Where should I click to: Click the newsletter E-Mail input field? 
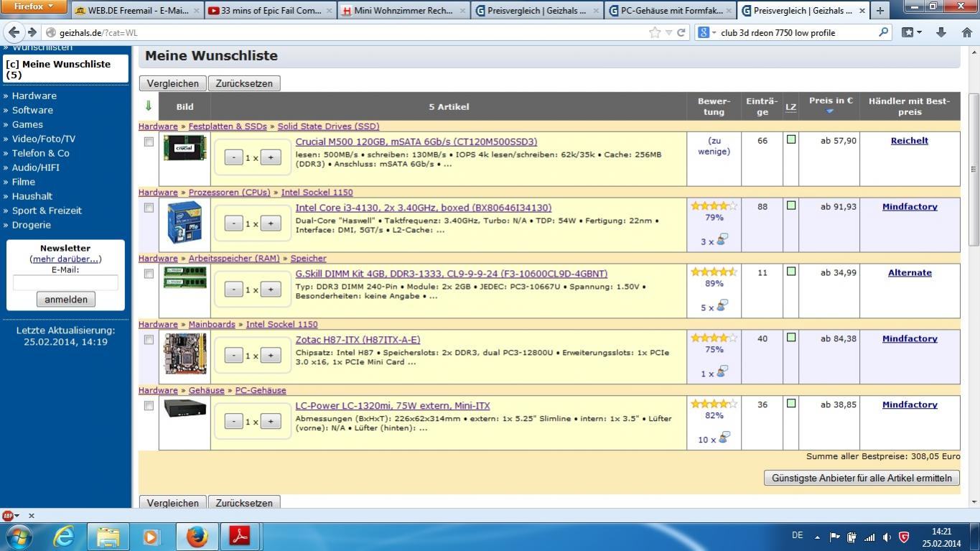pyautogui.click(x=65, y=283)
